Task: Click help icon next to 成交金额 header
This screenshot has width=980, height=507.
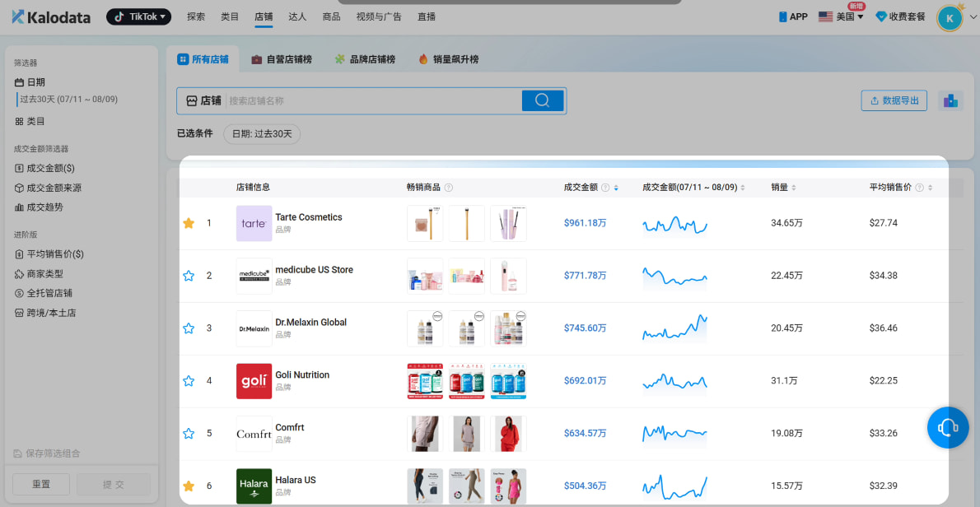Action: [605, 188]
